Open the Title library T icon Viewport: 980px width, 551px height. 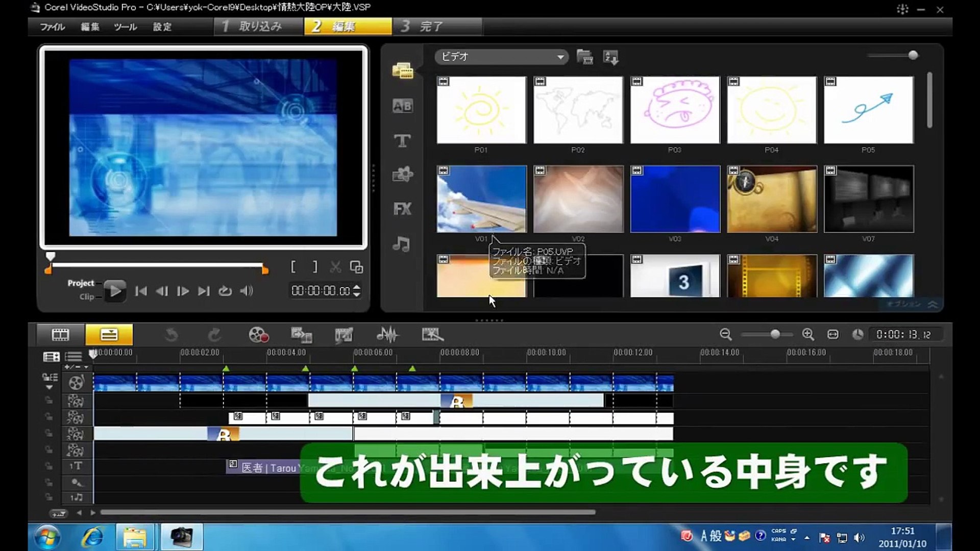click(x=402, y=140)
